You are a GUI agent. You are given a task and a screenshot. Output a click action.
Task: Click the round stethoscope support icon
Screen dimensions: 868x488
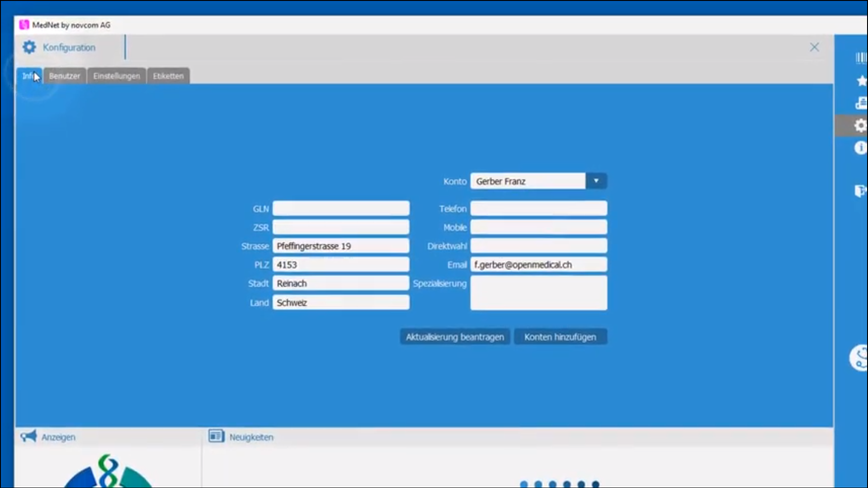coord(860,358)
